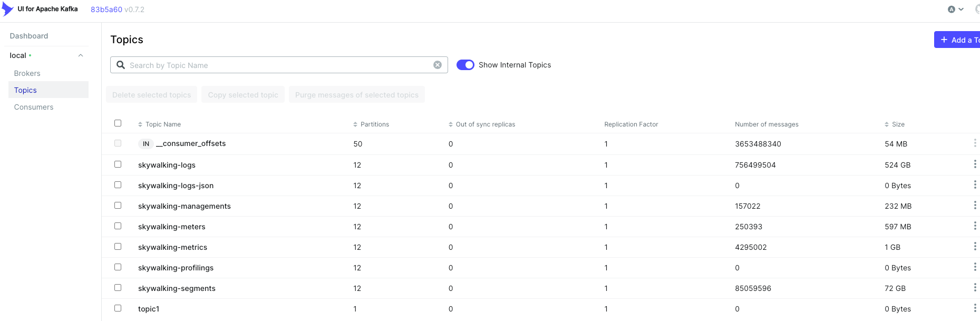Screen dimensions: 980x321
Task: Check the select-all topics checkbox
Action: (x=118, y=123)
